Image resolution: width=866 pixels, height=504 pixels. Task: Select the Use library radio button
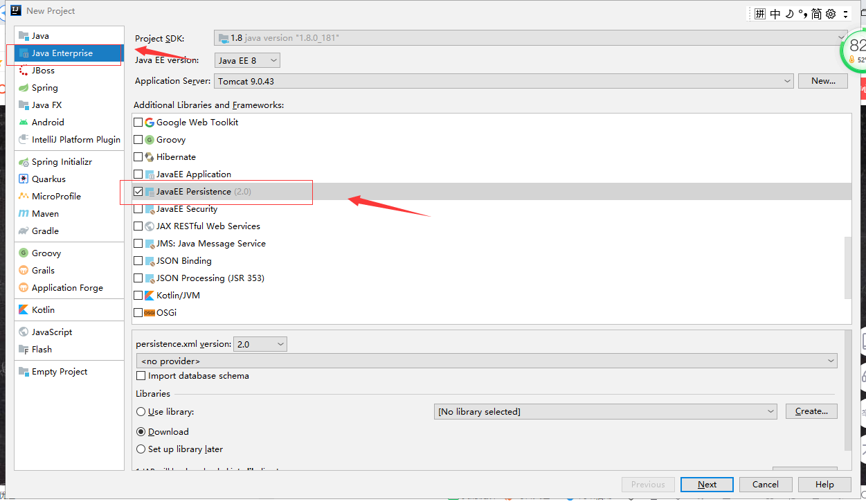[141, 411]
